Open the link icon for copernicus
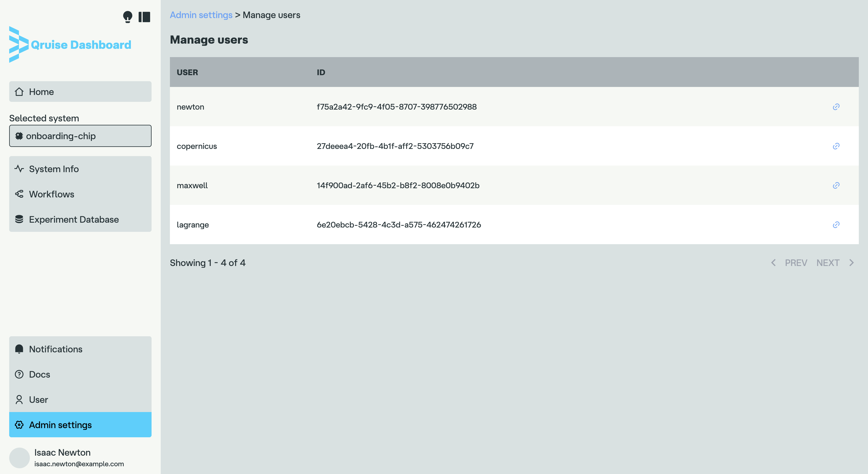The height and width of the screenshot is (474, 868). tap(836, 146)
